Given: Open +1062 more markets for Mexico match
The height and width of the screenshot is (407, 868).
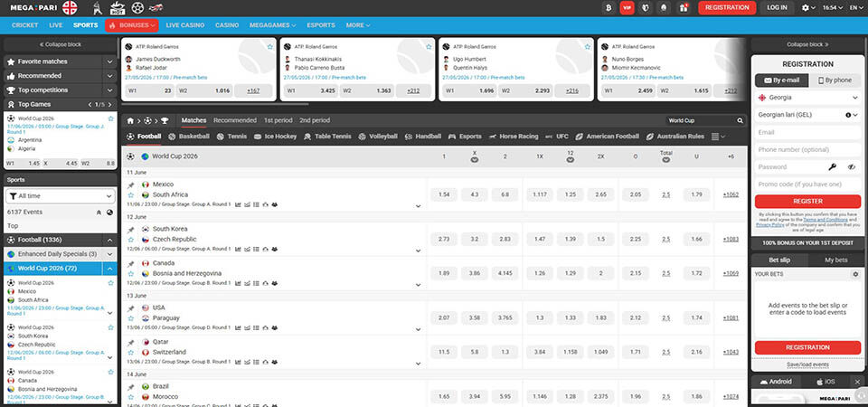Looking at the screenshot, I should [x=731, y=195].
